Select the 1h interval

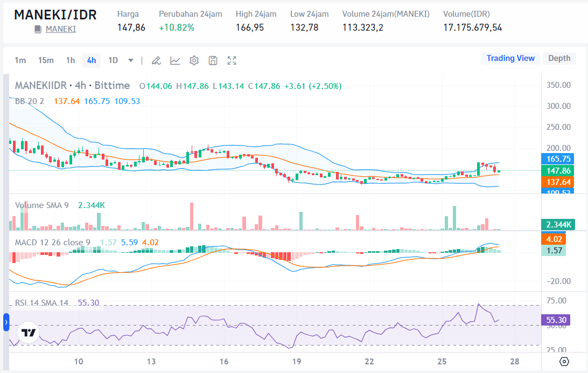[71, 60]
